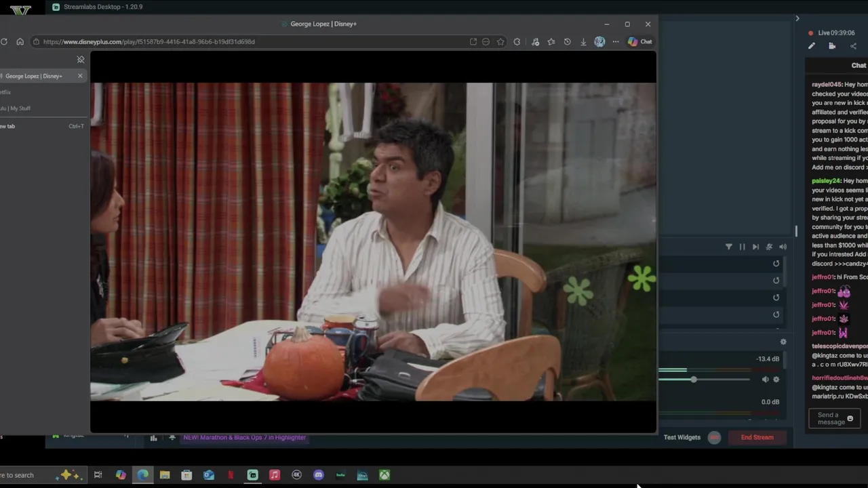Open Xbox app from the taskbar
Image resolution: width=868 pixels, height=488 pixels.
(384, 475)
